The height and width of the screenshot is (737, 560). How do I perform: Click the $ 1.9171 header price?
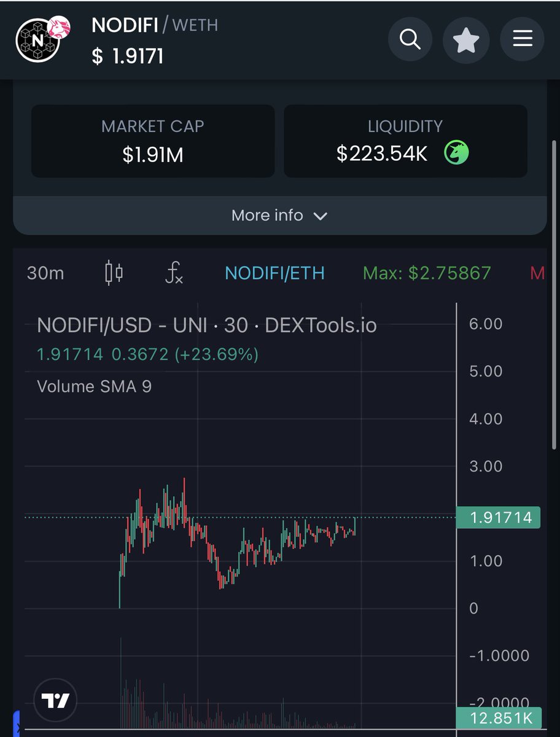128,57
